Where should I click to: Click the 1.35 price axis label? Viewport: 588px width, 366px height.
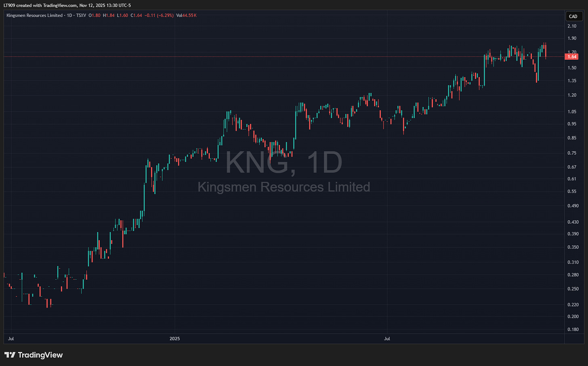(x=572, y=81)
